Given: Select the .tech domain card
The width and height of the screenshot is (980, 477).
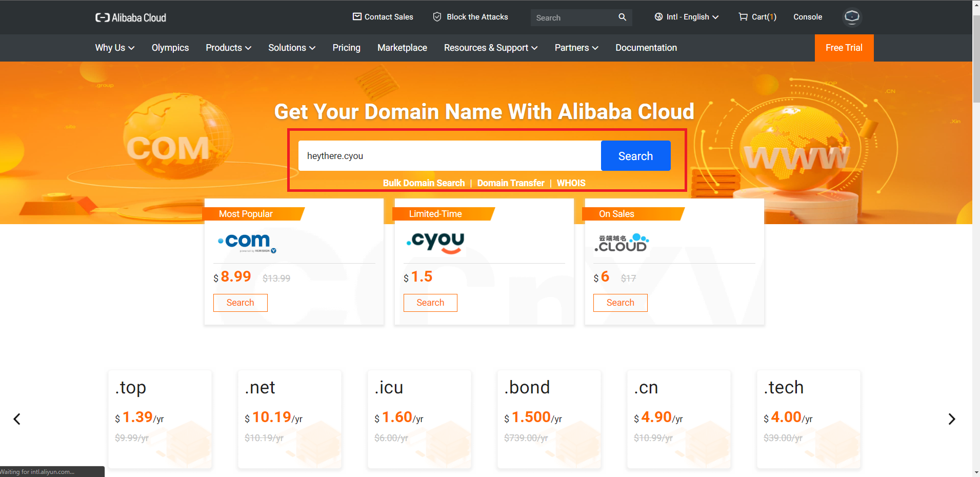Looking at the screenshot, I should pyautogui.click(x=809, y=419).
